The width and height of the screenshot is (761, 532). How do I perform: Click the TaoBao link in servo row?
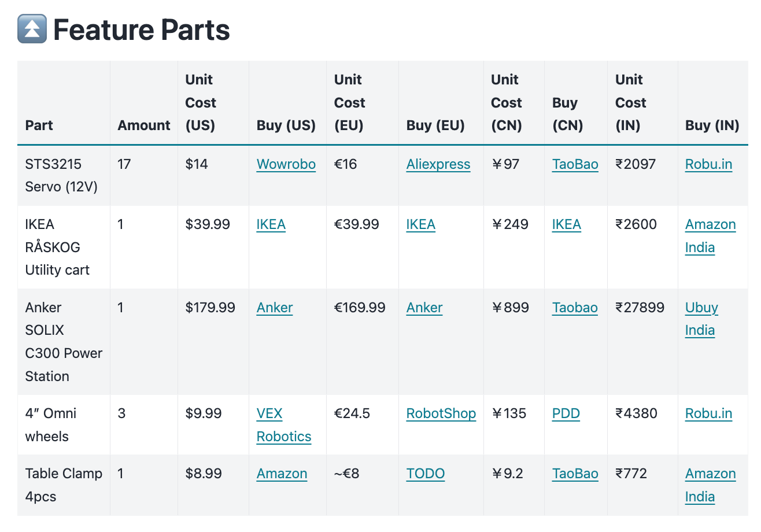[x=575, y=164]
